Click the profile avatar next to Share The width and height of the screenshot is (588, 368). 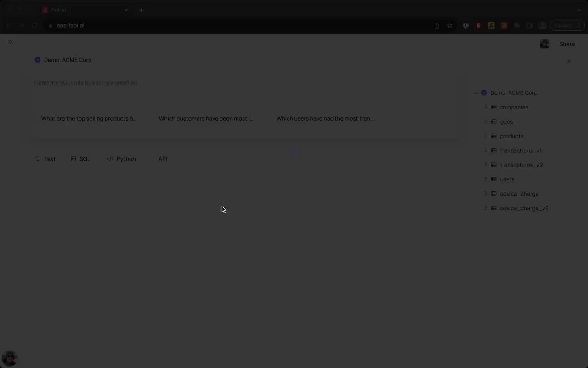click(545, 44)
